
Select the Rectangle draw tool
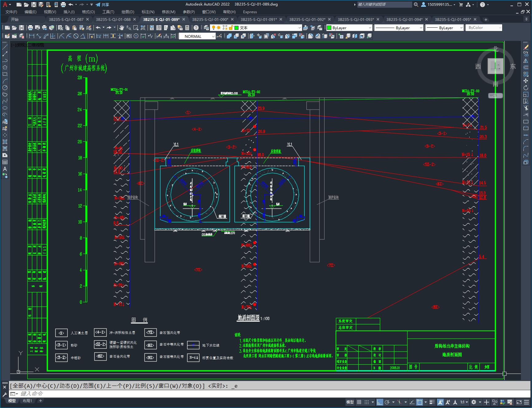pyautogui.click(x=5, y=74)
